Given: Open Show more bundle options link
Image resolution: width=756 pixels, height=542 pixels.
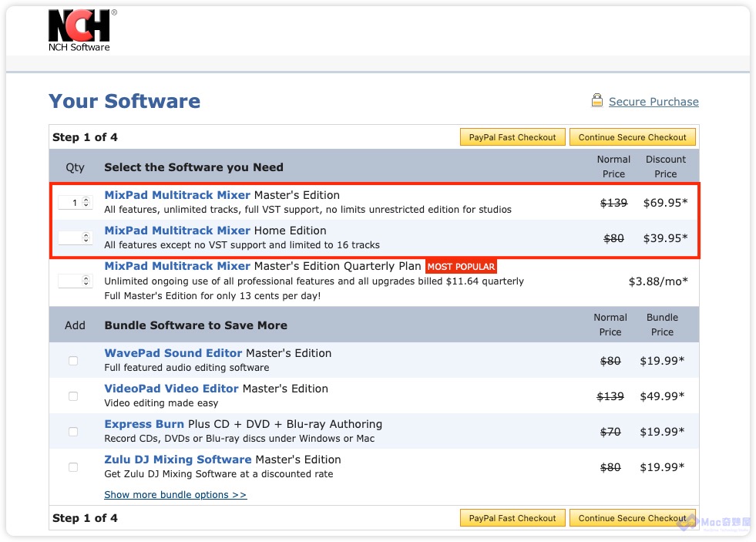Looking at the screenshot, I should click(x=176, y=495).
